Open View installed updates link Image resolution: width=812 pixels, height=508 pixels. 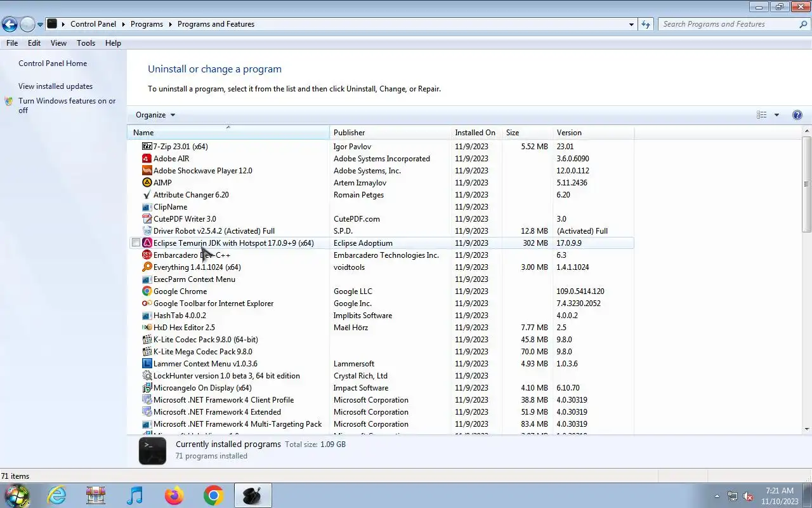[x=55, y=86]
